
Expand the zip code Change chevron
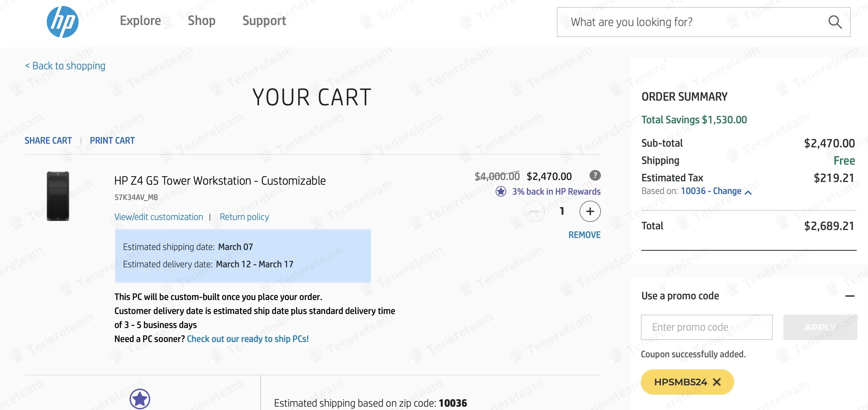tap(748, 192)
